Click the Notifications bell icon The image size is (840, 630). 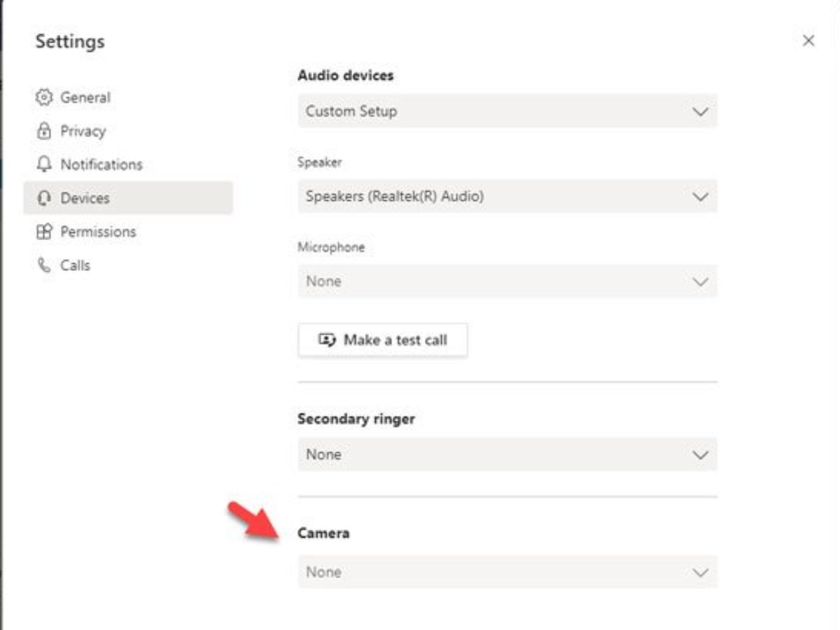(x=44, y=164)
